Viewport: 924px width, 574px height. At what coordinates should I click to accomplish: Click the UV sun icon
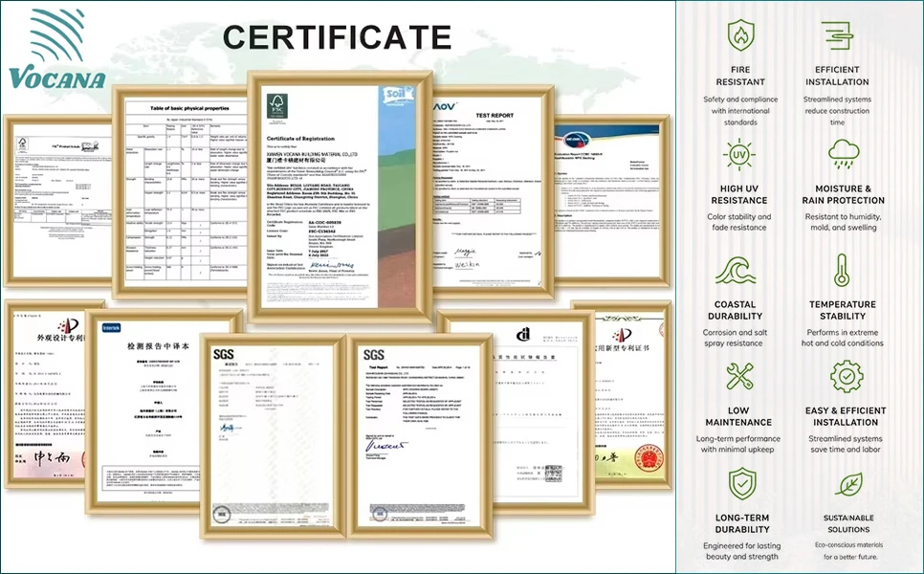(739, 155)
